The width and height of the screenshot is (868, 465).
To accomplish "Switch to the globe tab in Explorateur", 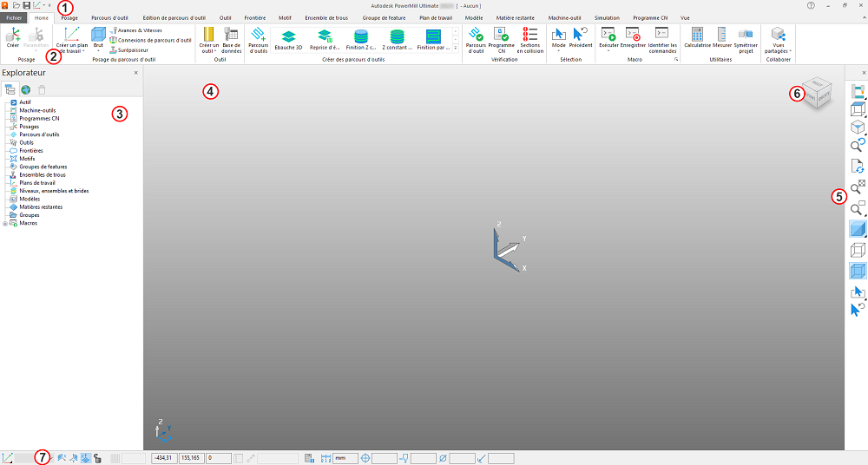I will 25,89.
